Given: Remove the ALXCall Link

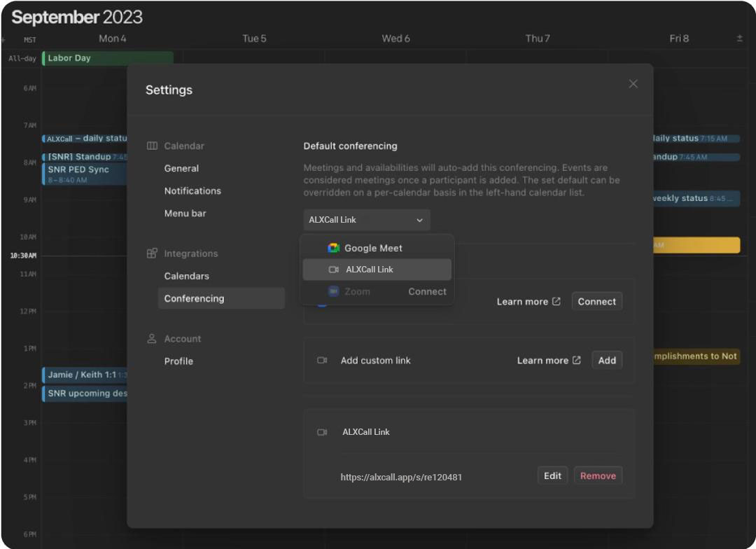Looking at the screenshot, I should [x=598, y=476].
